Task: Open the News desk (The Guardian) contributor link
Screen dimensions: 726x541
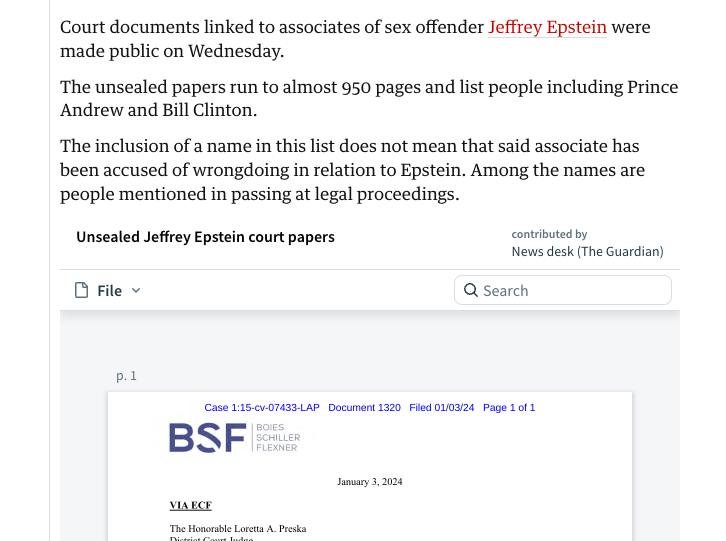Action: [587, 252]
